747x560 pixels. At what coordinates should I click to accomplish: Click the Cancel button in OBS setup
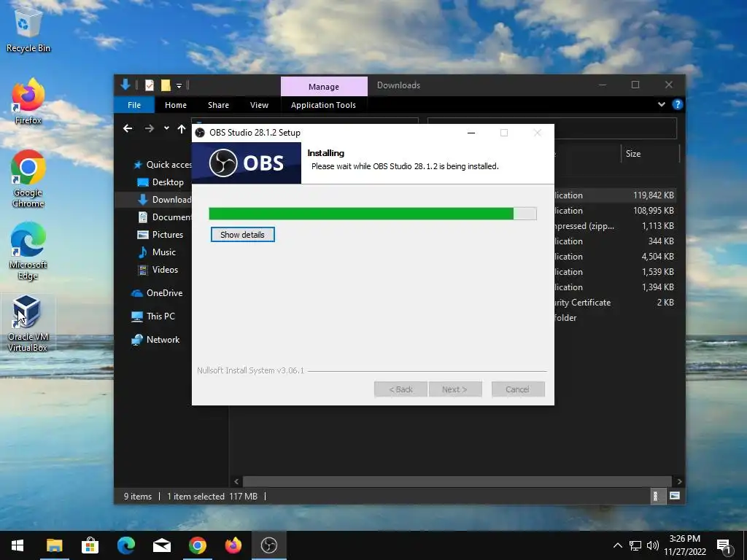[518, 389]
